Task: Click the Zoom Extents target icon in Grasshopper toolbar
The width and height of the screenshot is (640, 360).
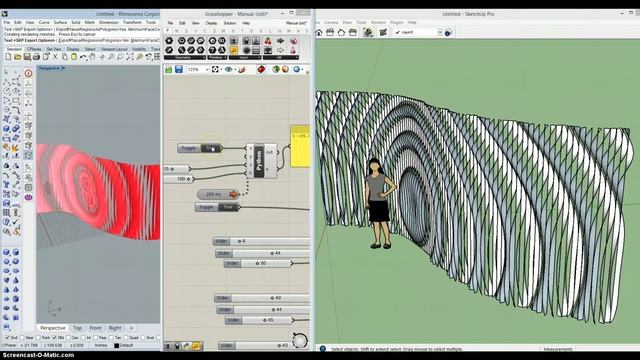Action: click(215, 69)
